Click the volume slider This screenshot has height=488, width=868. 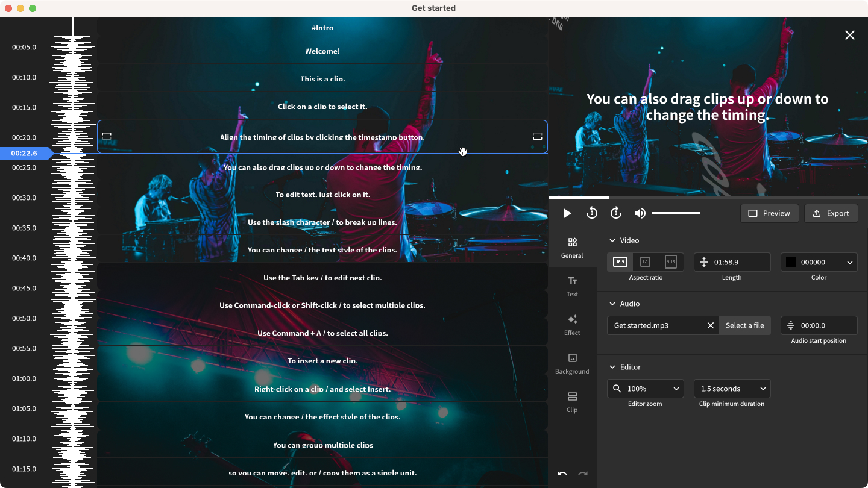coord(676,213)
